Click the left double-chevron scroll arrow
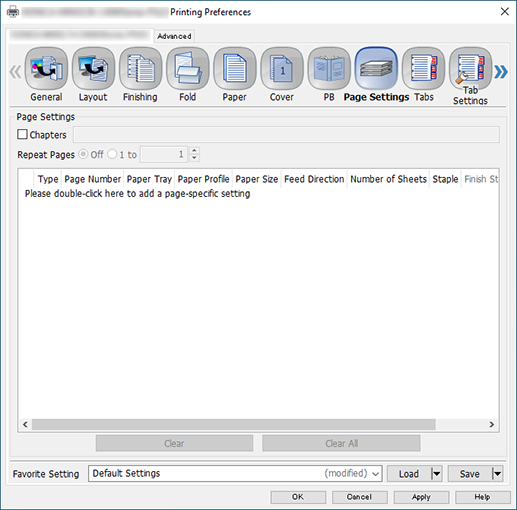This screenshot has width=517, height=510. click(15, 72)
